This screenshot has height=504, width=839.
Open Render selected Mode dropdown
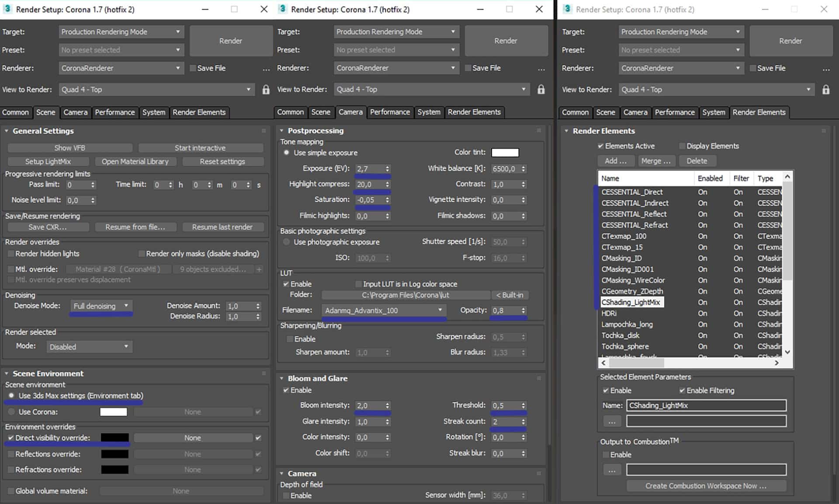coord(89,347)
